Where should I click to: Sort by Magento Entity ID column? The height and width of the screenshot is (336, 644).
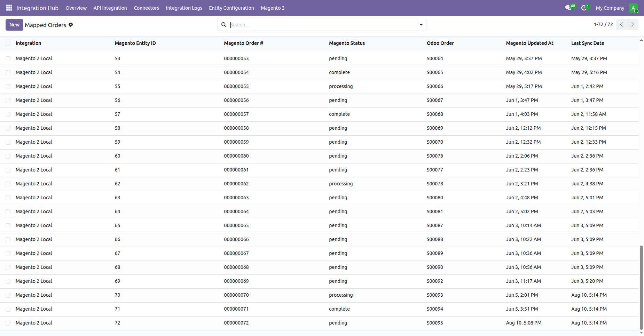coord(135,43)
